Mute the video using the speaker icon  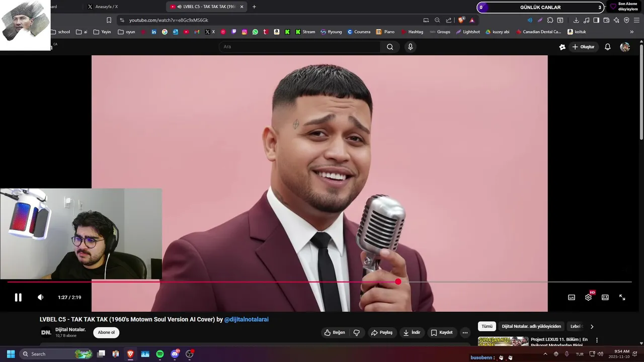point(41,297)
